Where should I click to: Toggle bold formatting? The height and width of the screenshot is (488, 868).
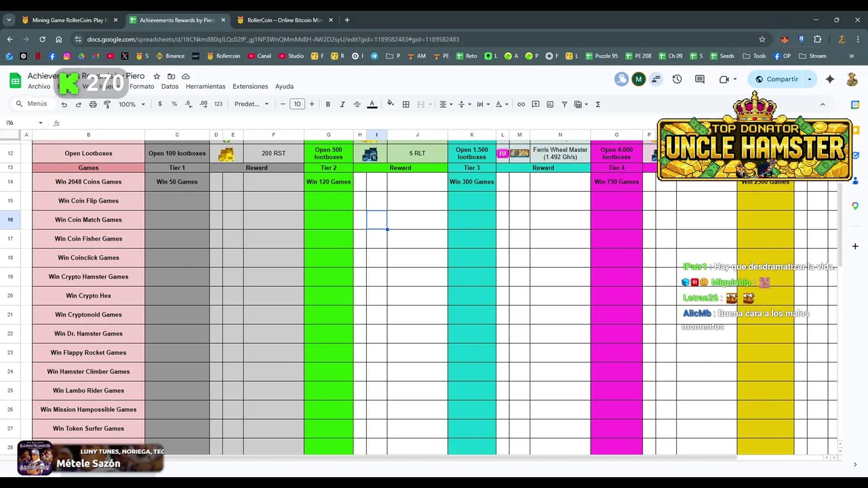[328, 104]
